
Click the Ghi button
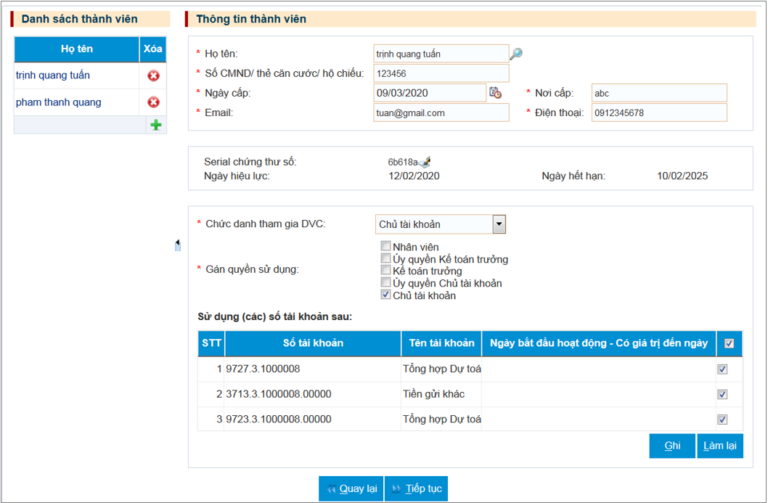pyautogui.click(x=672, y=446)
